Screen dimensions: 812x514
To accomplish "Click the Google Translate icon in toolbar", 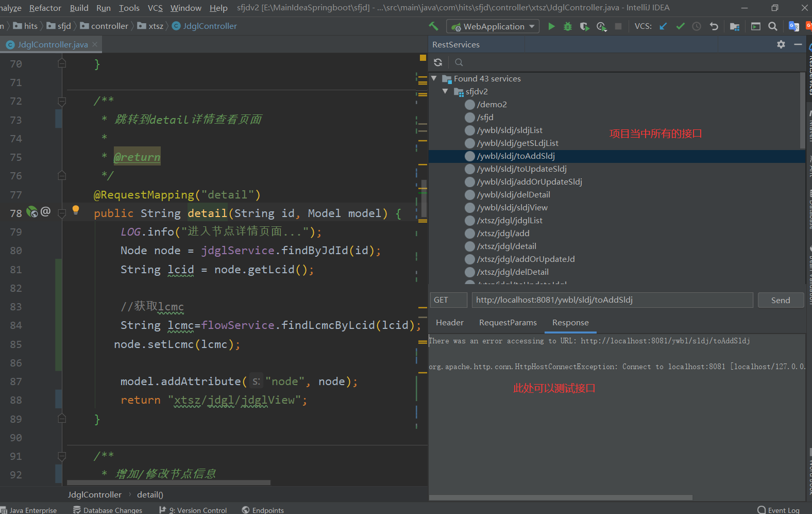I will coord(794,26).
